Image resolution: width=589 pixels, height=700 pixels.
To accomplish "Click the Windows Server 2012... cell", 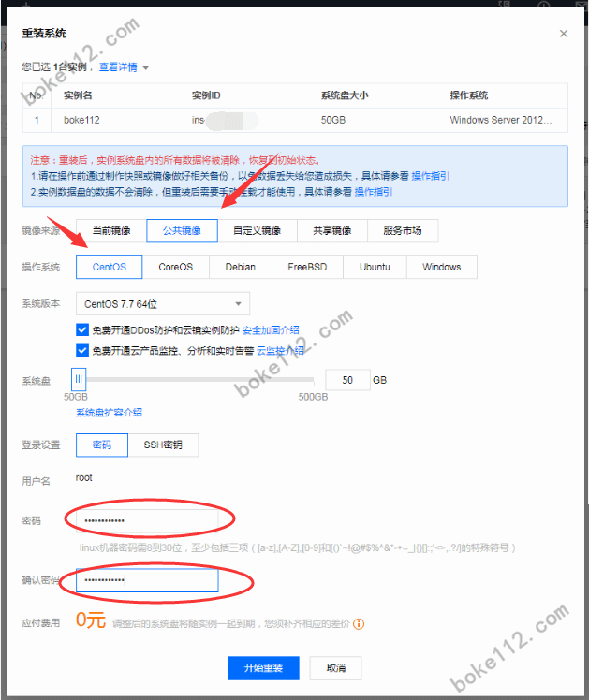I will [501, 120].
